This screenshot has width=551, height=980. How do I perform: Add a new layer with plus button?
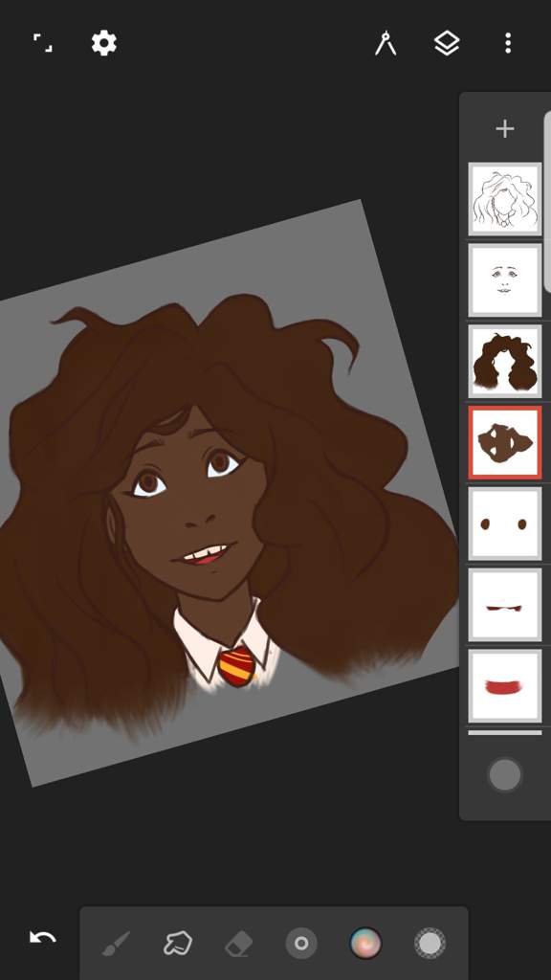point(505,129)
